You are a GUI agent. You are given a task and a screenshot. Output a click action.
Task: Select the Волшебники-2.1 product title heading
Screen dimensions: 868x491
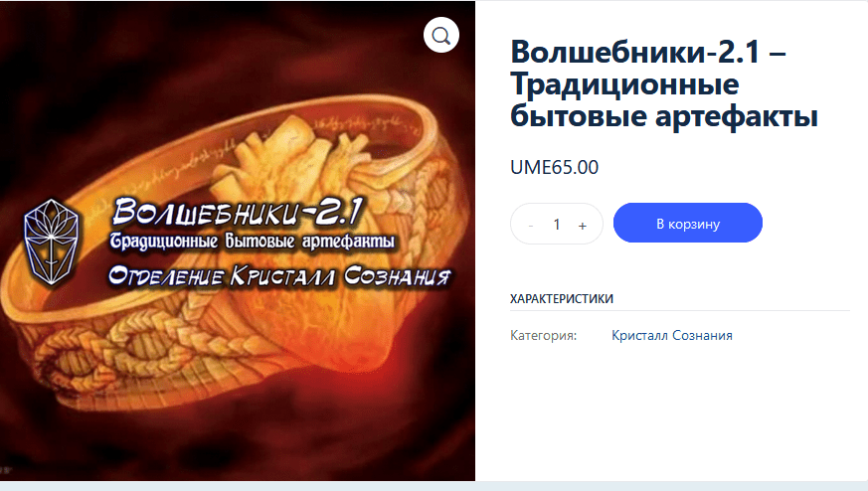(664, 84)
